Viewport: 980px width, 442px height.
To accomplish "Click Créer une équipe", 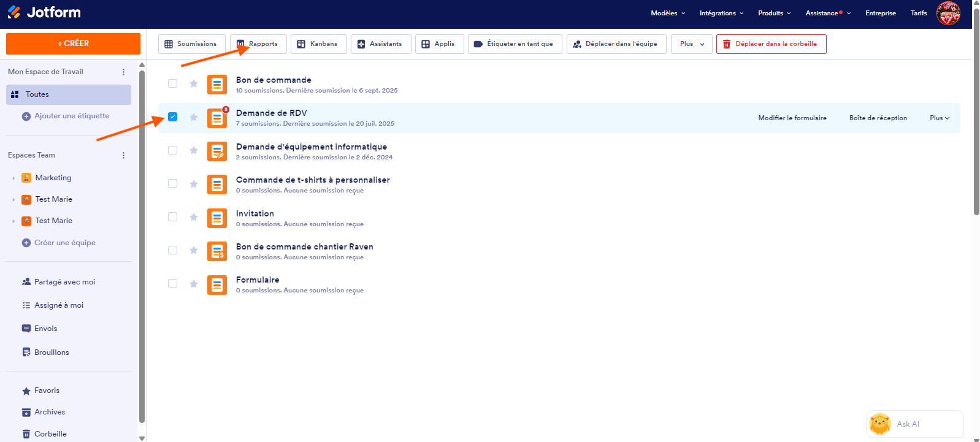I will [59, 243].
